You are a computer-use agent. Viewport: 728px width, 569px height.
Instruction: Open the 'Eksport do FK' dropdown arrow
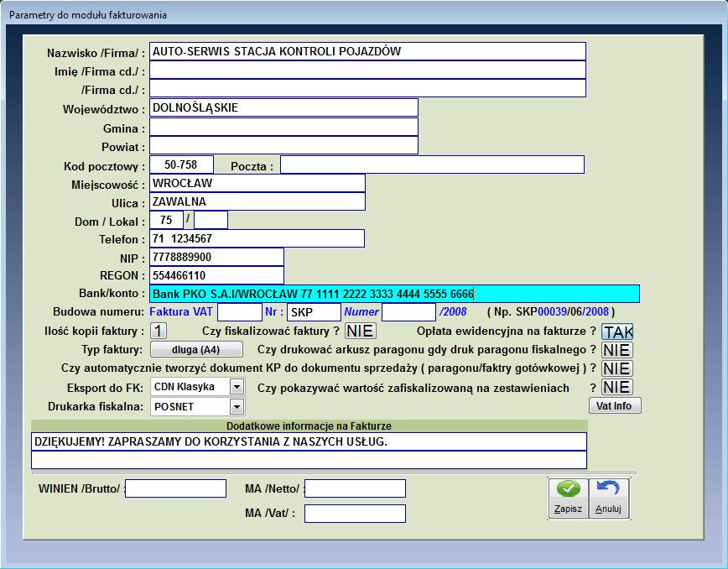[237, 387]
